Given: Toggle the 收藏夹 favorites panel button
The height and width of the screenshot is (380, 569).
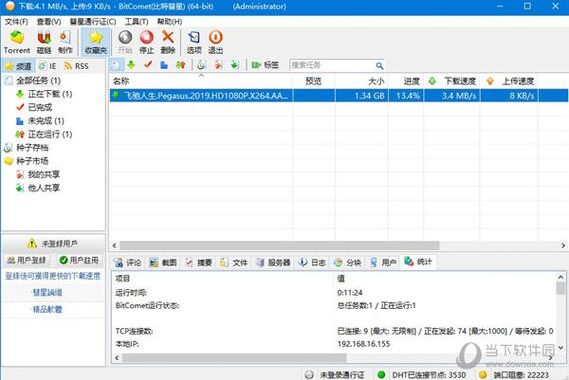Looking at the screenshot, I should point(95,42).
